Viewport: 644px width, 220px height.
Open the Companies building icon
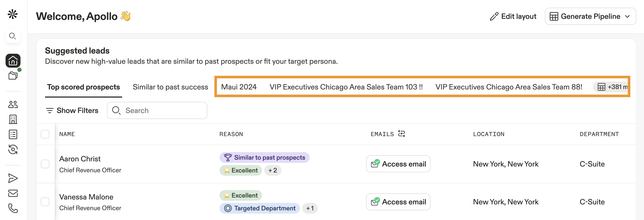(x=13, y=119)
